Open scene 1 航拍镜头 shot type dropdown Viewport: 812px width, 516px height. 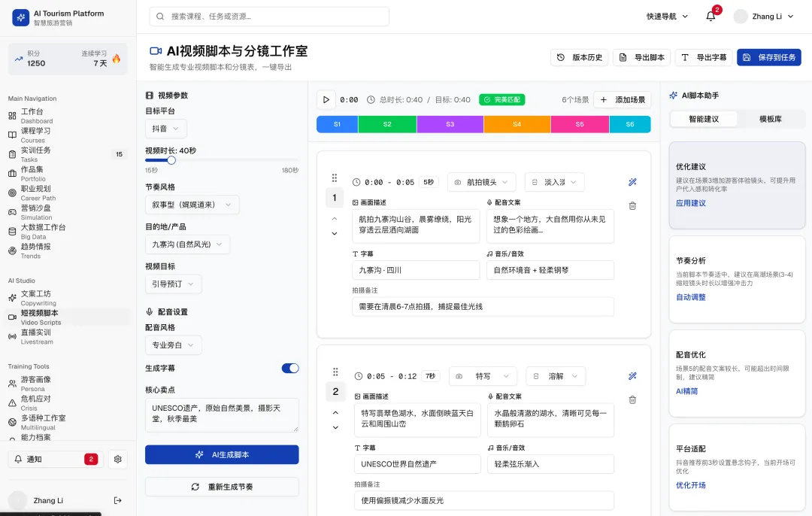(x=481, y=182)
